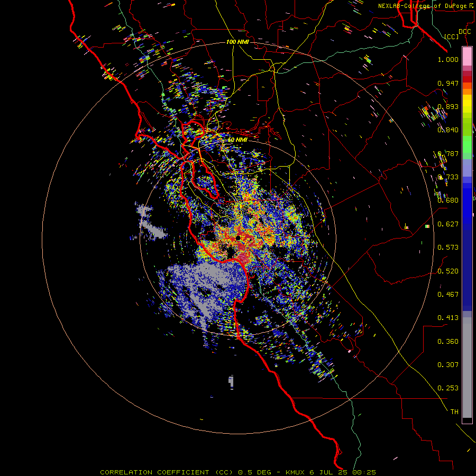Select the DCC label above the color bar
The image size is (476, 476).
point(464,32)
